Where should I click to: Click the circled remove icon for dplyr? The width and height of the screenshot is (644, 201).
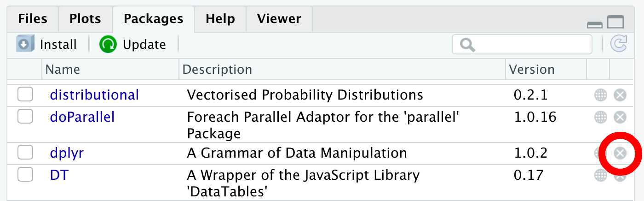(620, 153)
